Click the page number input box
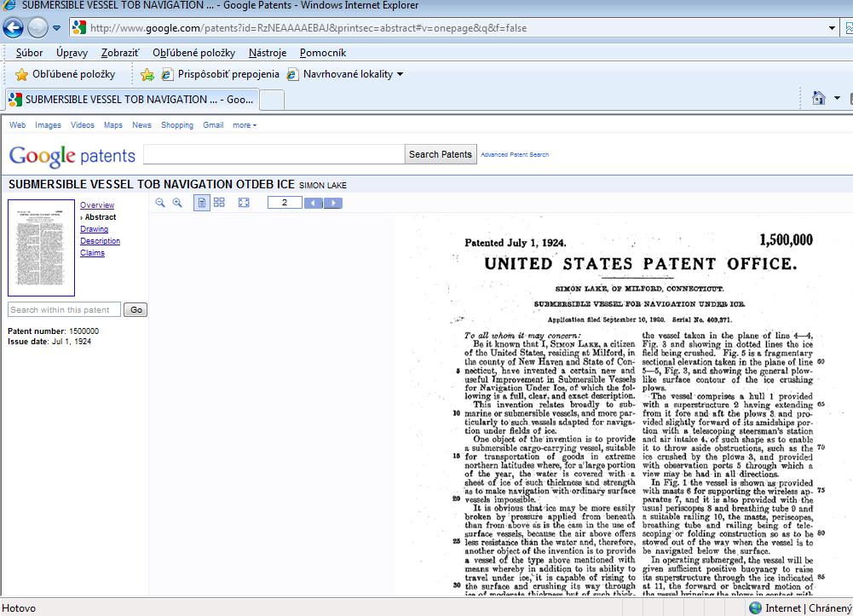Screen dimensions: 853x616 click(x=285, y=203)
